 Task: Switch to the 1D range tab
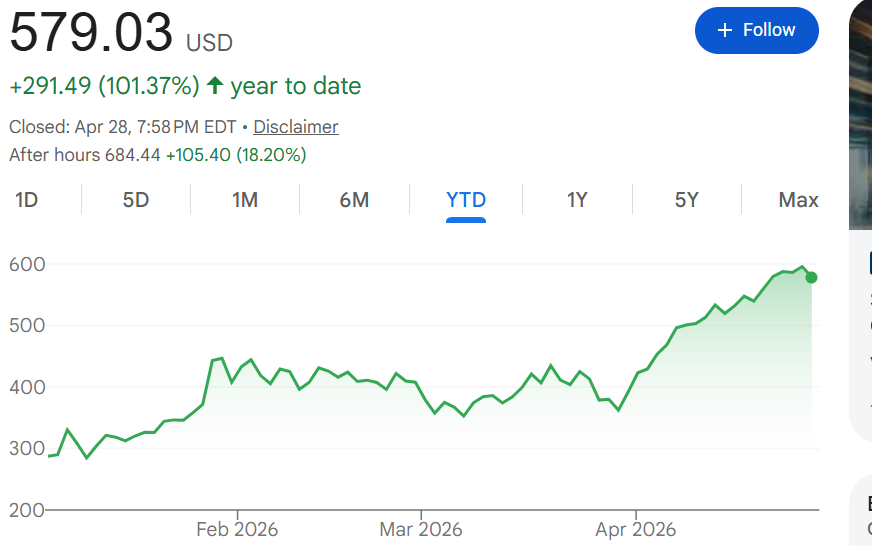pos(27,200)
